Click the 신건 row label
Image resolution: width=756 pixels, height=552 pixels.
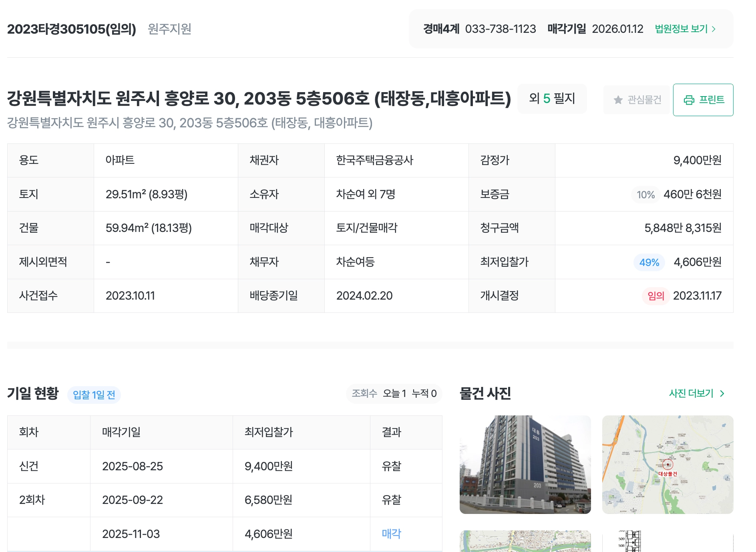pos(29,466)
